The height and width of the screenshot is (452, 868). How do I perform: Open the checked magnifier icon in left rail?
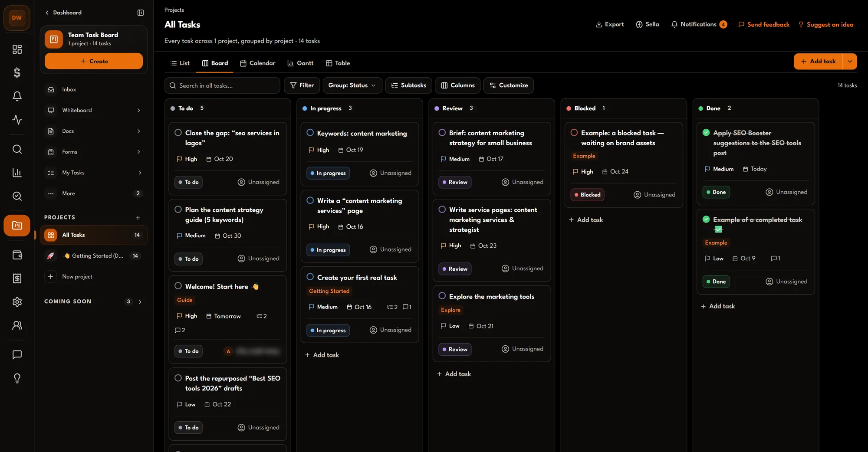coord(17,196)
